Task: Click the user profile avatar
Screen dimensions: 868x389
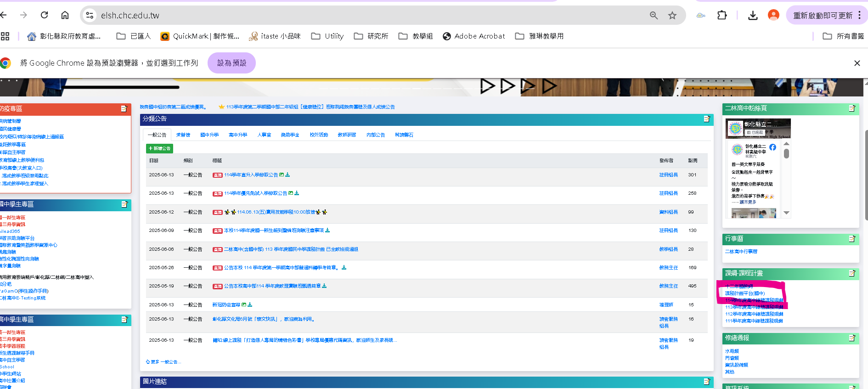Action: (x=773, y=16)
